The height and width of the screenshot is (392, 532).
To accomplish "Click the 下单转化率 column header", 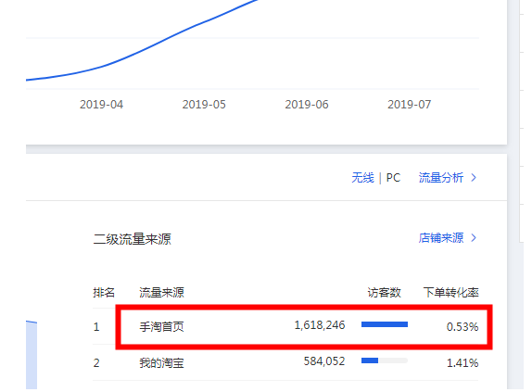I will coord(451,292).
